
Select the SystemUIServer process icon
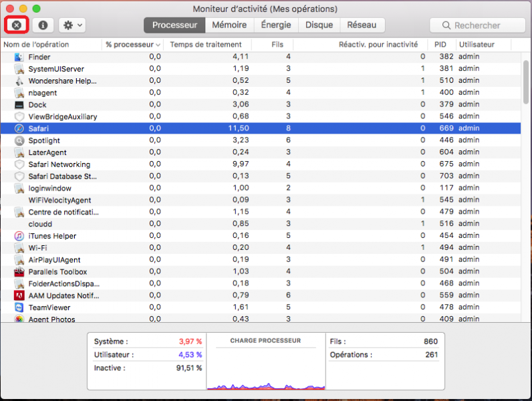(x=19, y=69)
